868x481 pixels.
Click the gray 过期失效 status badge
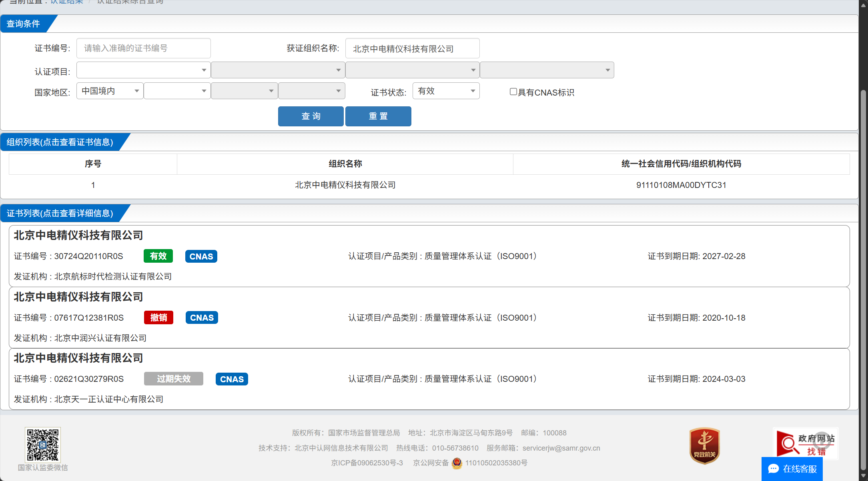(174, 379)
